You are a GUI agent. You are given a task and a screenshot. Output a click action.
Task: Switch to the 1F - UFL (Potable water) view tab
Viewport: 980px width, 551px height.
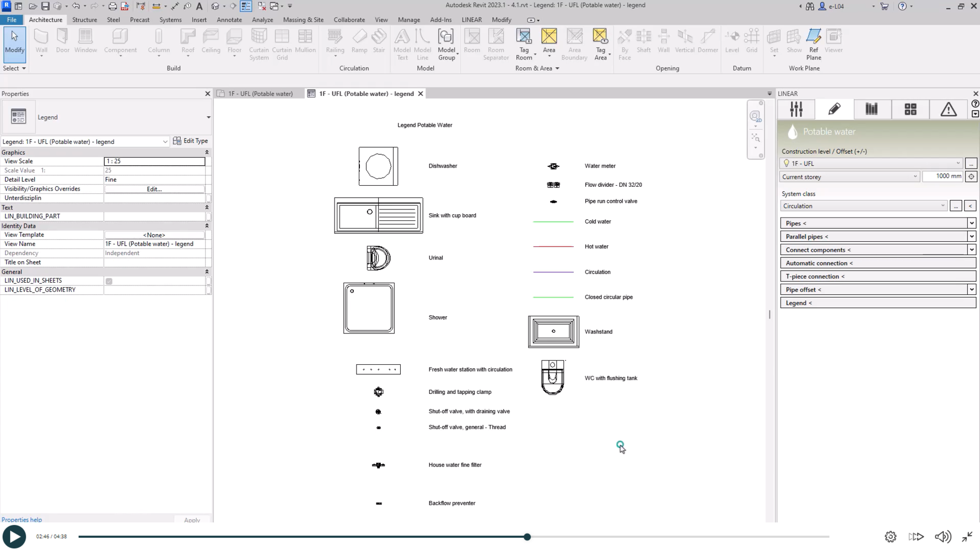260,94
